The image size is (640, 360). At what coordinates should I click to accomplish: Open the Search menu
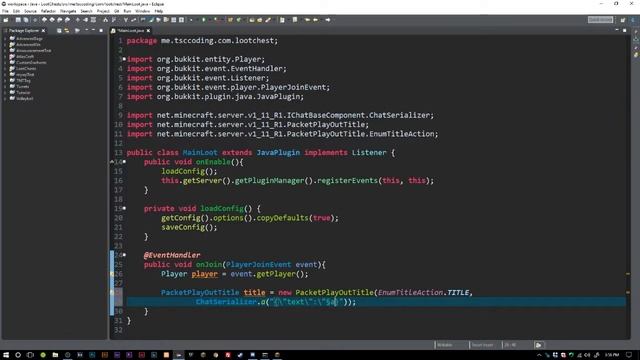(x=87, y=11)
